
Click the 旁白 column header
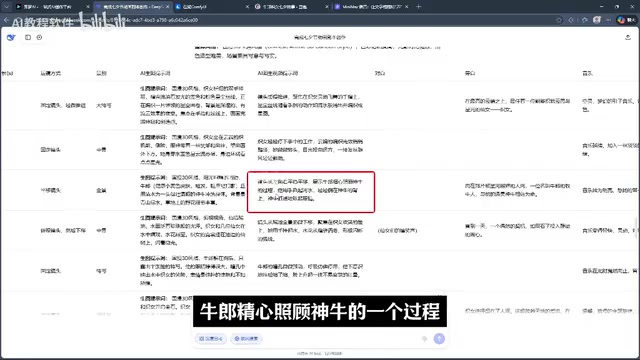click(x=470, y=73)
